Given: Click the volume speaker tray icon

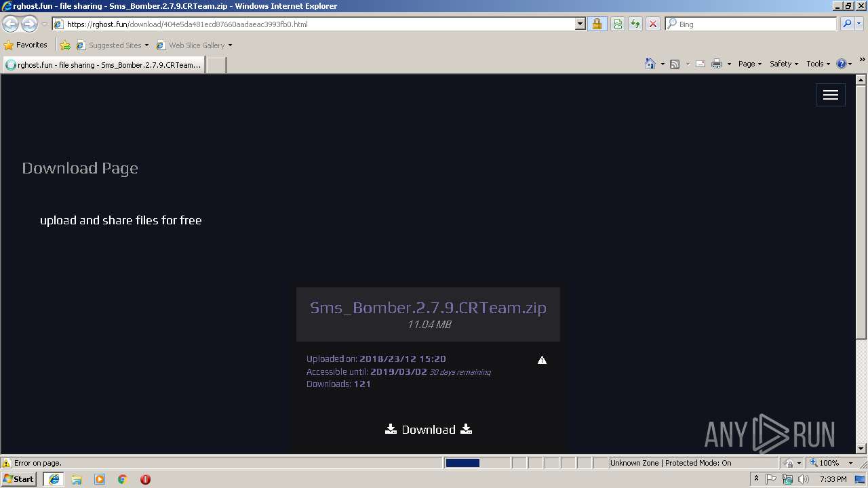Looking at the screenshot, I should tap(804, 479).
